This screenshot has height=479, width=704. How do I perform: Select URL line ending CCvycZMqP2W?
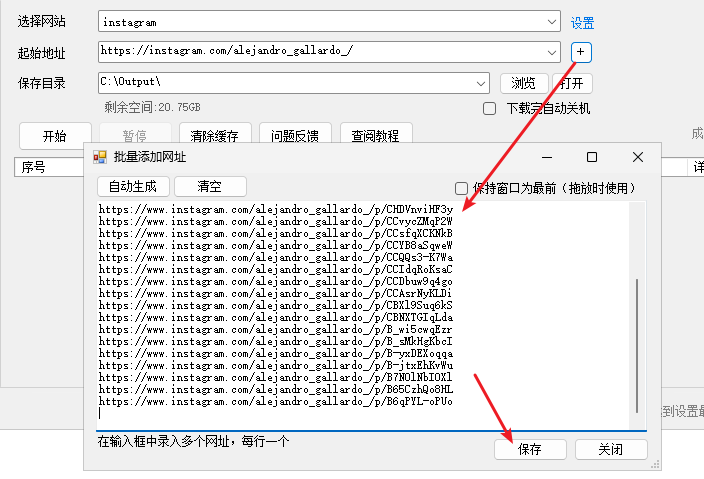click(x=276, y=221)
